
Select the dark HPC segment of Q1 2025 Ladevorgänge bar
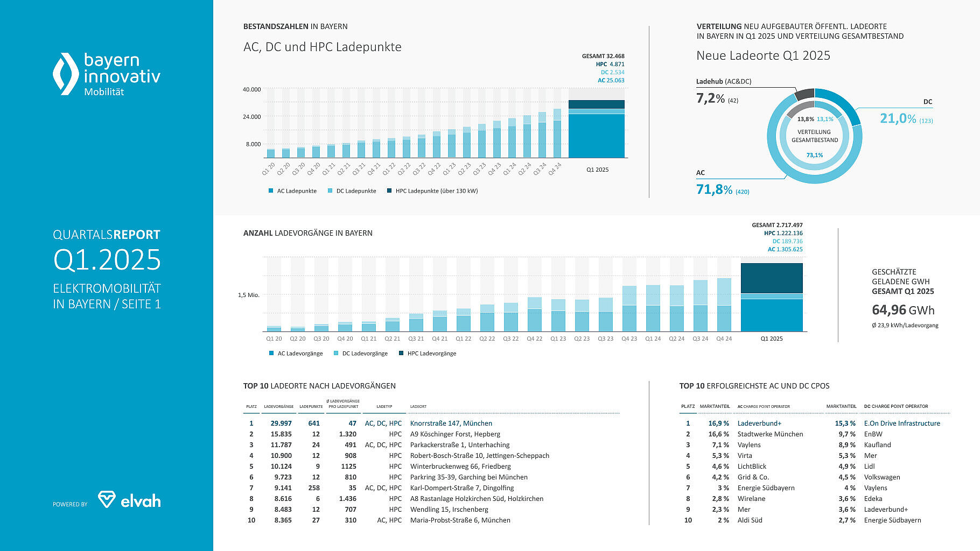point(772,278)
